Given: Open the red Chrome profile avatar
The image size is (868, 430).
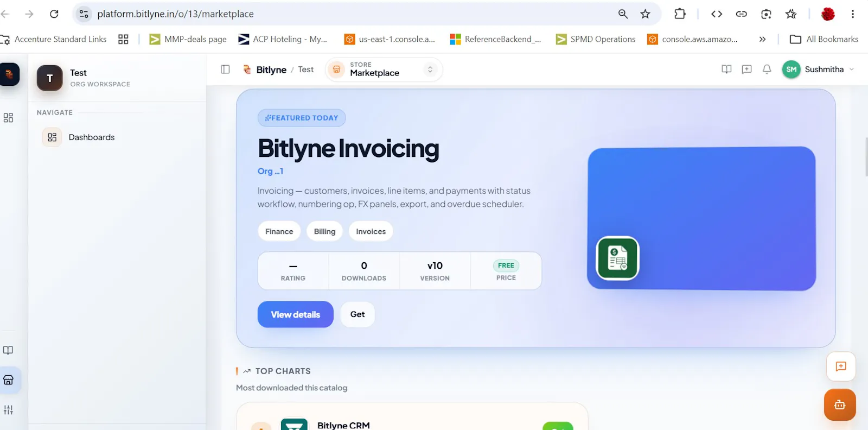Looking at the screenshot, I should coord(828,14).
